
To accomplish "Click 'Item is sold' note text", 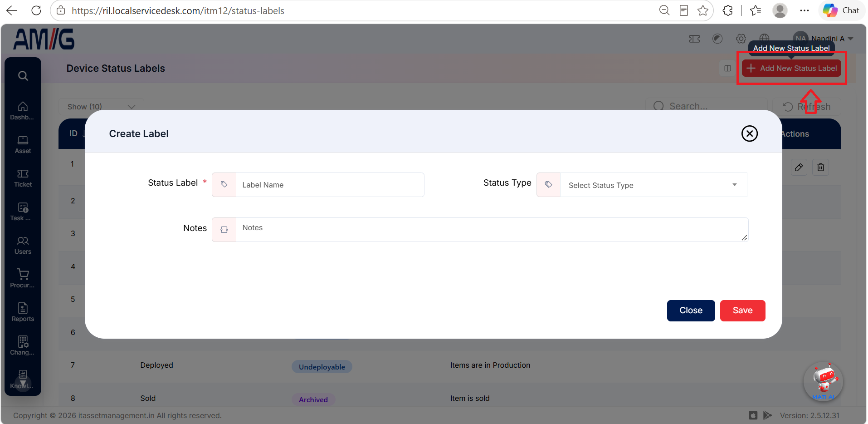I will [470, 398].
